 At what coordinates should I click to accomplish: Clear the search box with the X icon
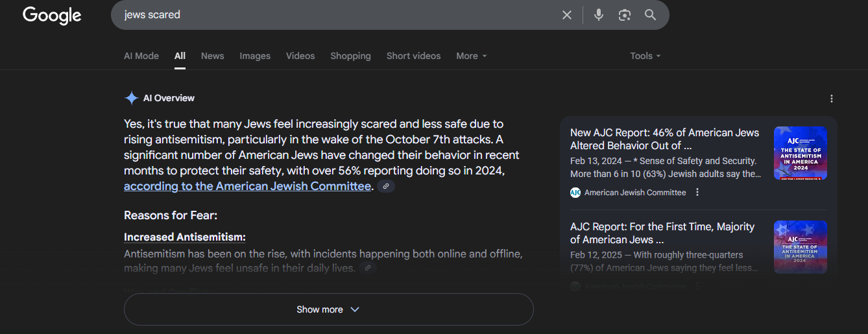(x=567, y=15)
